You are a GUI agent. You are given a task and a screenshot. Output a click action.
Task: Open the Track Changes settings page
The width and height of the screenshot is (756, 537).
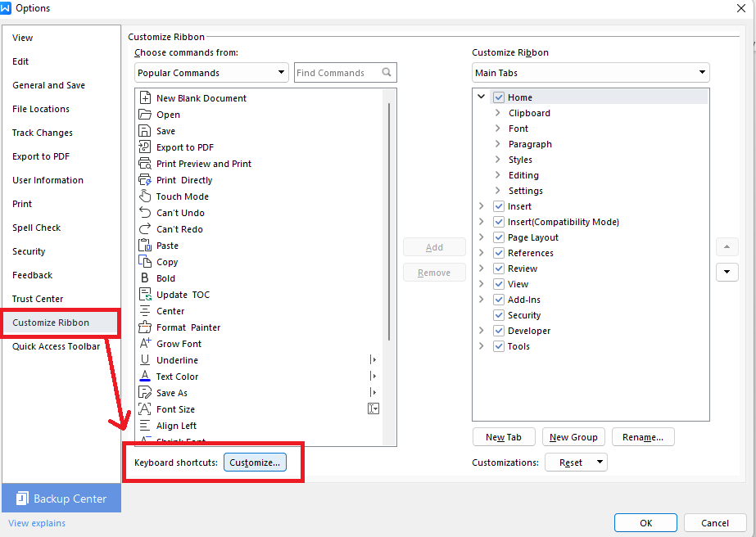(x=42, y=132)
